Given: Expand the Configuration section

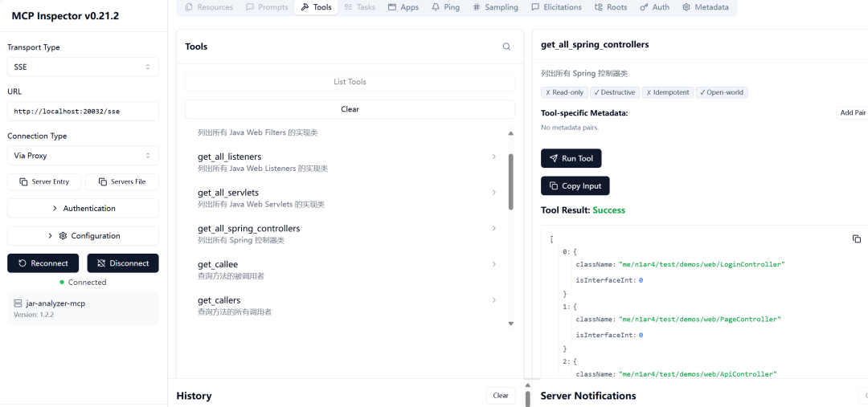Looking at the screenshot, I should [83, 235].
